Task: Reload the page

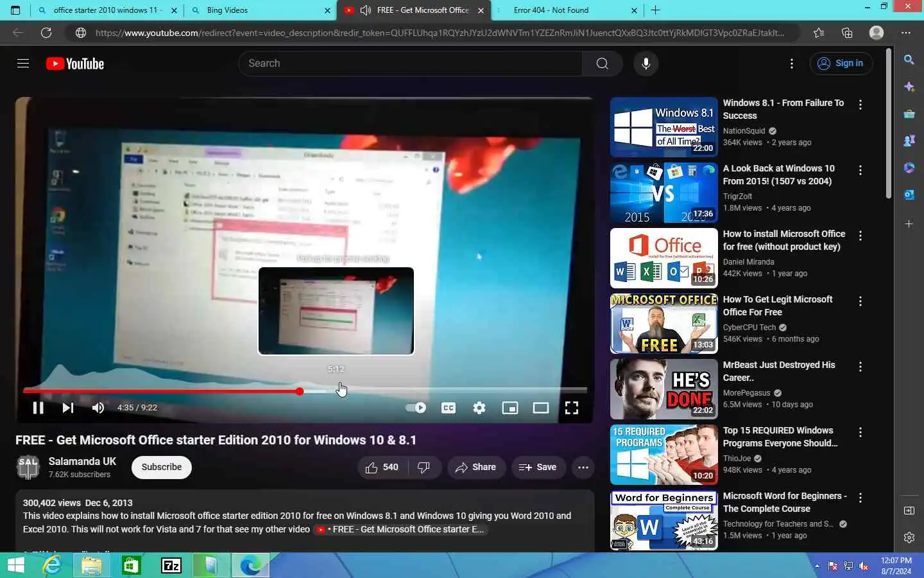Action: coord(46,33)
